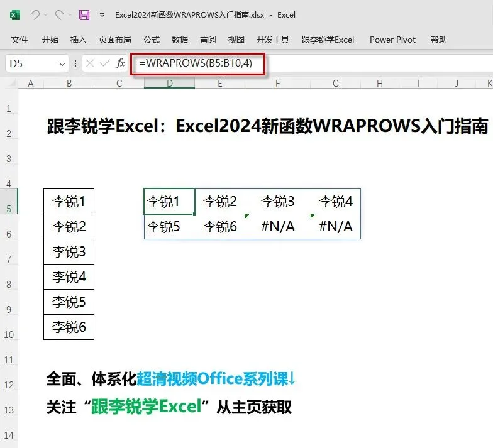Select column B header
Screen dimensions: 493x448
click(x=69, y=83)
